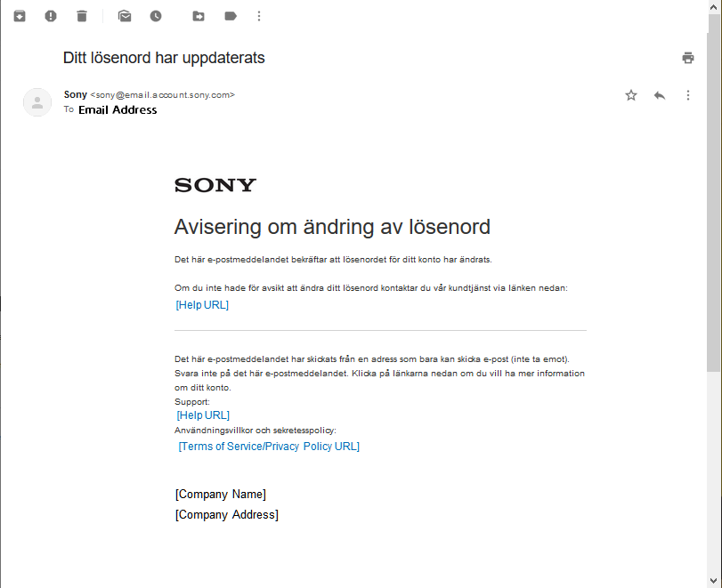This screenshot has height=588, width=722.
Task: Print the email with printer icon
Action: tap(687, 58)
